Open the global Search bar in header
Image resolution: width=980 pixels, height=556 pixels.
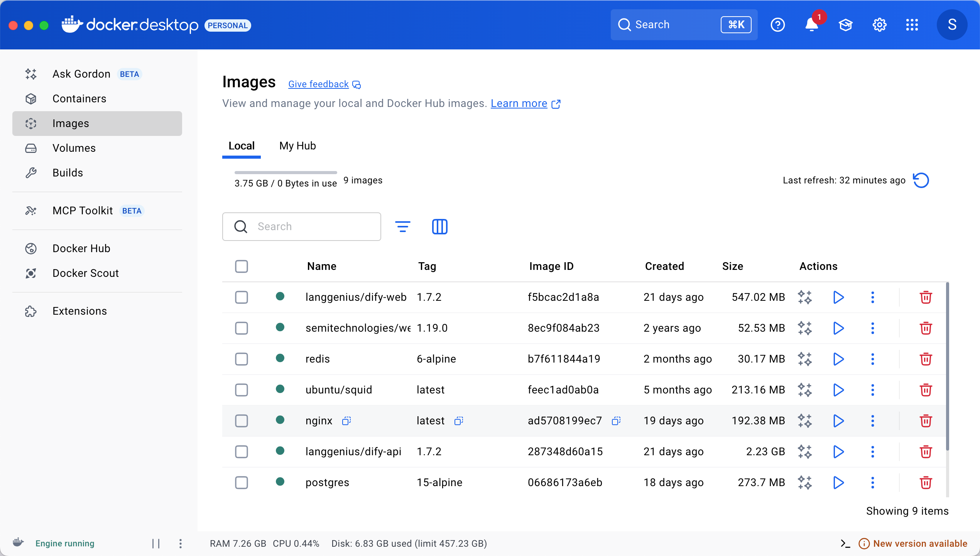tap(684, 25)
